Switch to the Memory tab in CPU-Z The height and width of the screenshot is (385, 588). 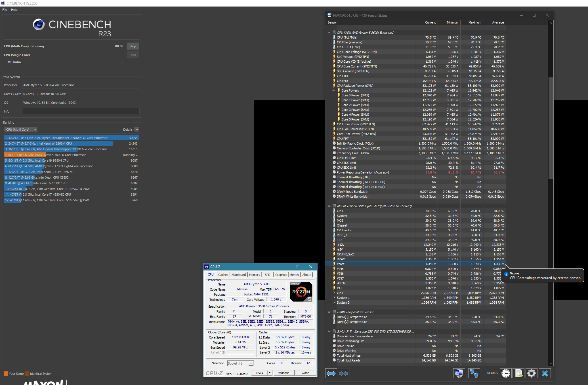click(254, 275)
